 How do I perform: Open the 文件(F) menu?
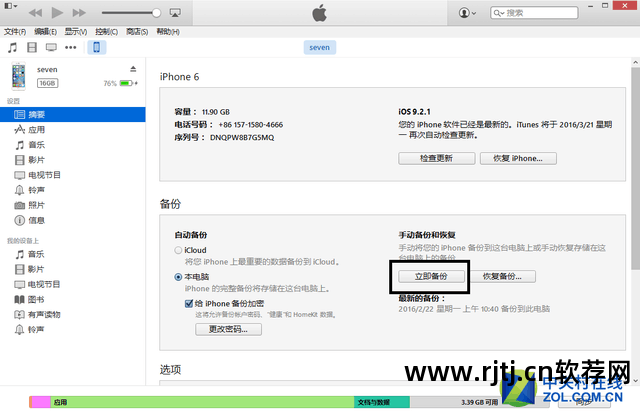(15, 31)
